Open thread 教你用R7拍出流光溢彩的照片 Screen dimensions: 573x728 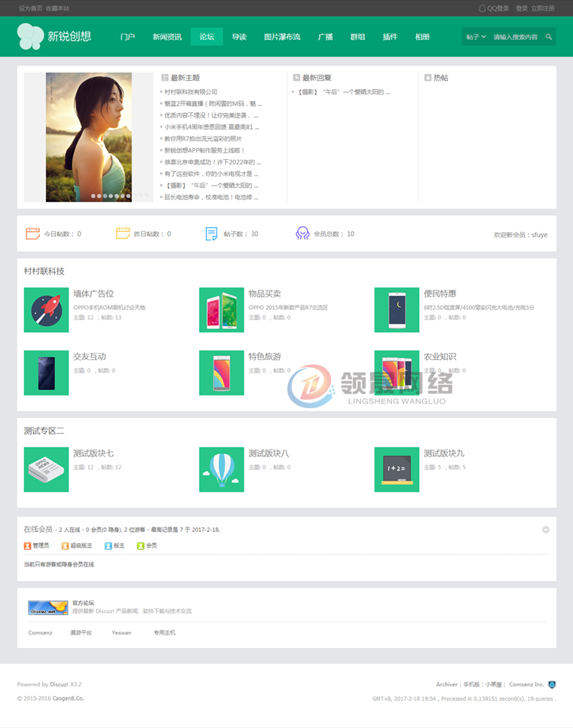tap(203, 139)
